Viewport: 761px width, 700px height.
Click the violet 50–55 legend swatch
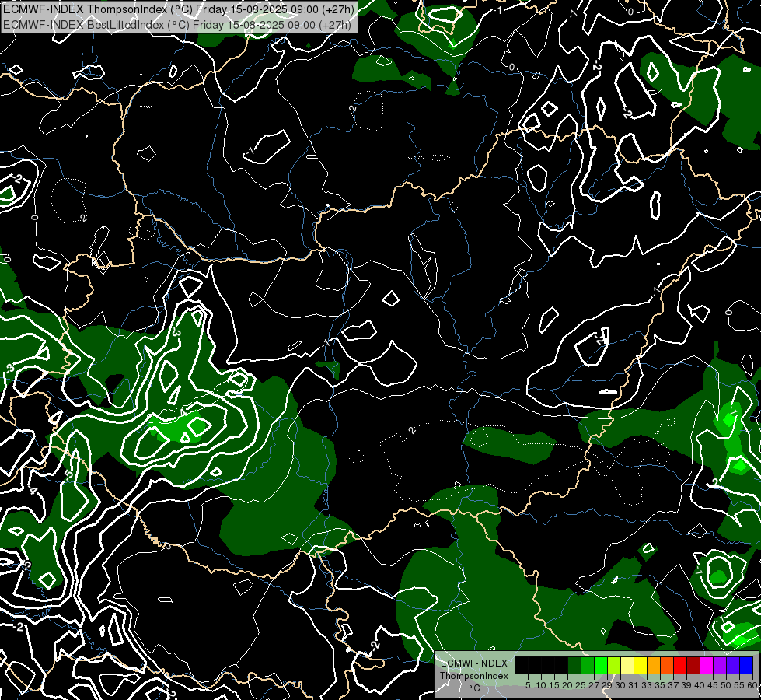pos(733,665)
